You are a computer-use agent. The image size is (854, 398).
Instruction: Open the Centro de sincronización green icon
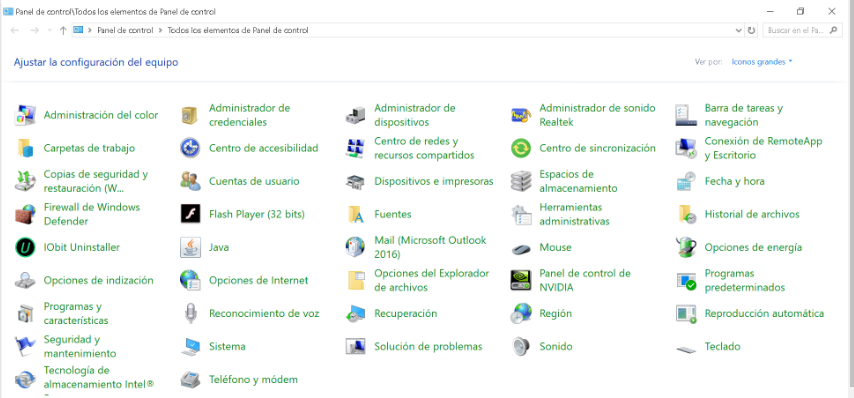(x=521, y=148)
